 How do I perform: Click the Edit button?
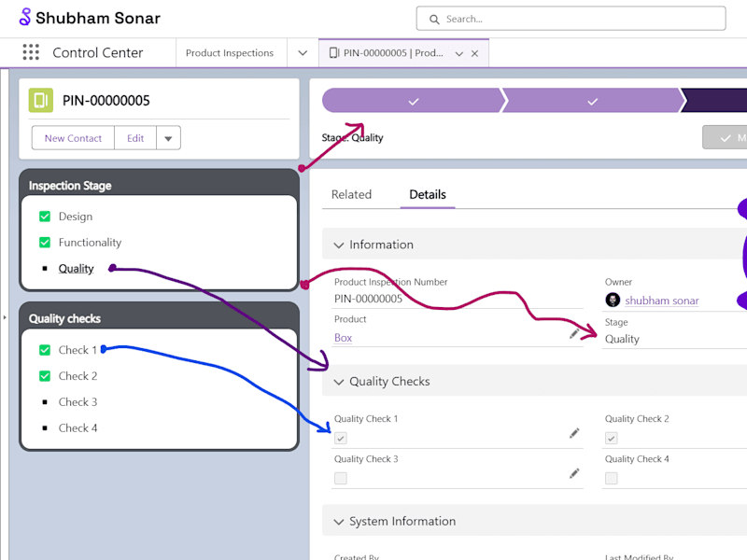(x=135, y=138)
